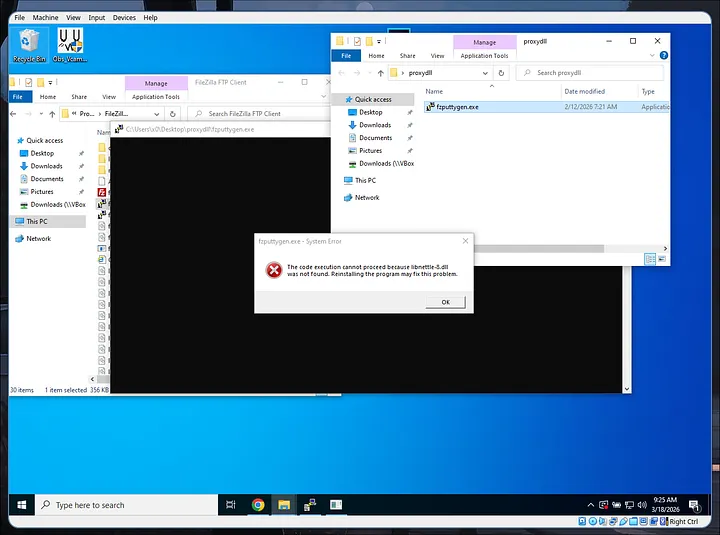Expand the ribbon chevron in proxydll window
Image resolution: width=720 pixels, height=535 pixels.
pyautogui.click(x=652, y=56)
